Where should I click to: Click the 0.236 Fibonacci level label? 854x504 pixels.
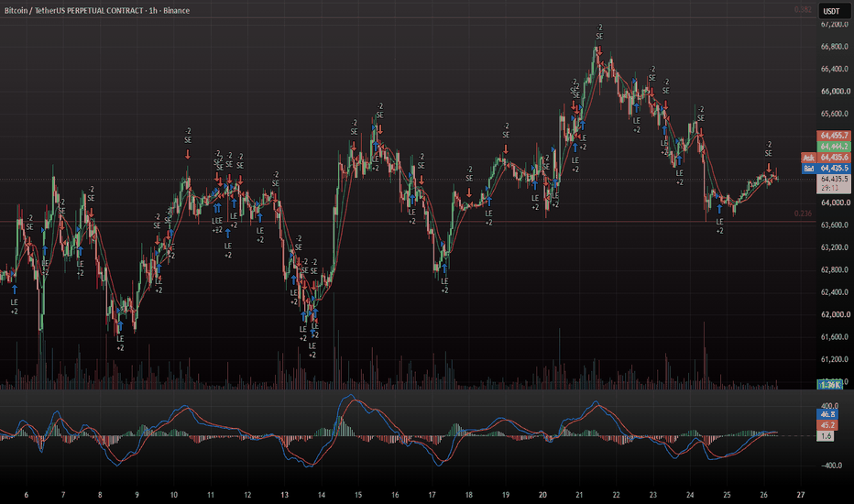[803, 214]
